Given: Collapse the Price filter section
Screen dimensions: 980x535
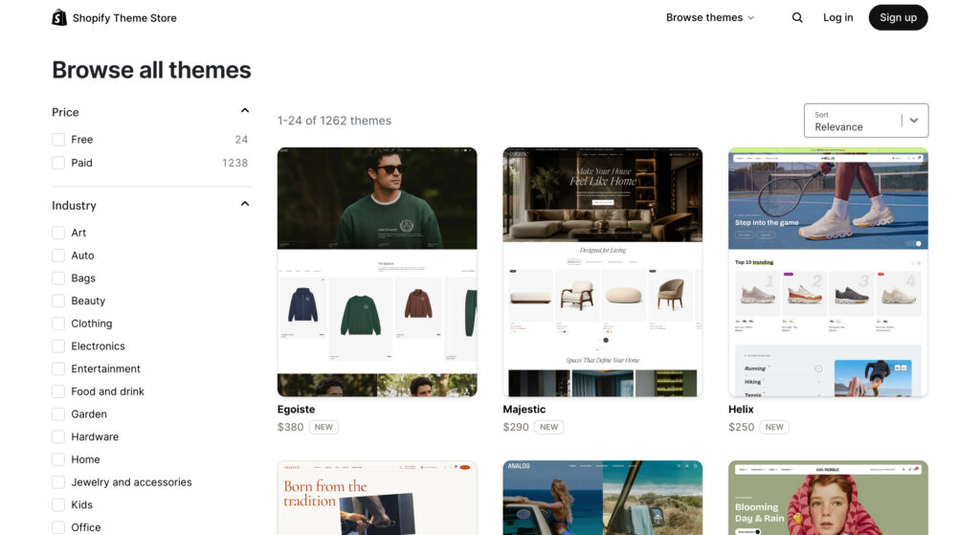Looking at the screenshot, I should (x=245, y=111).
